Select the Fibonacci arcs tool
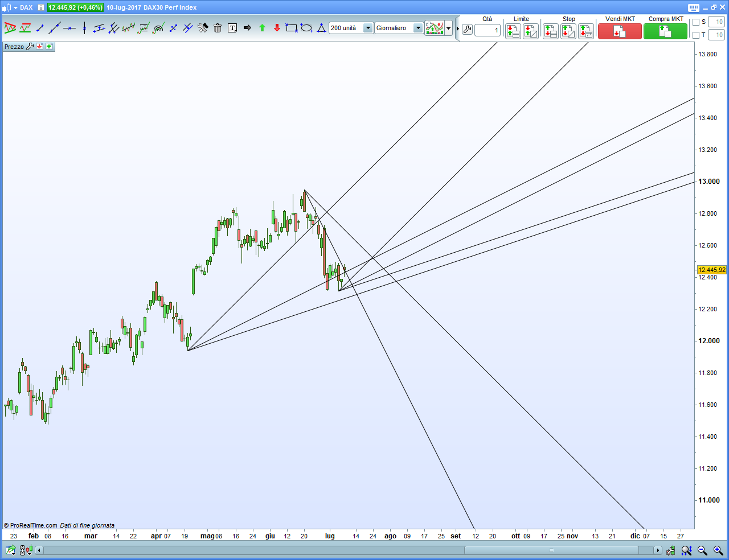 (x=158, y=28)
